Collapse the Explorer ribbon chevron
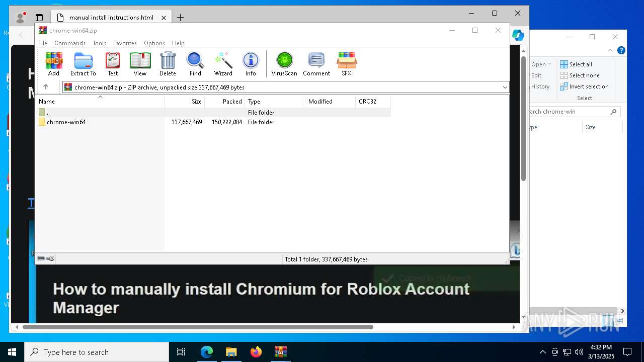Viewport: 644px width, 362px height. point(611,50)
